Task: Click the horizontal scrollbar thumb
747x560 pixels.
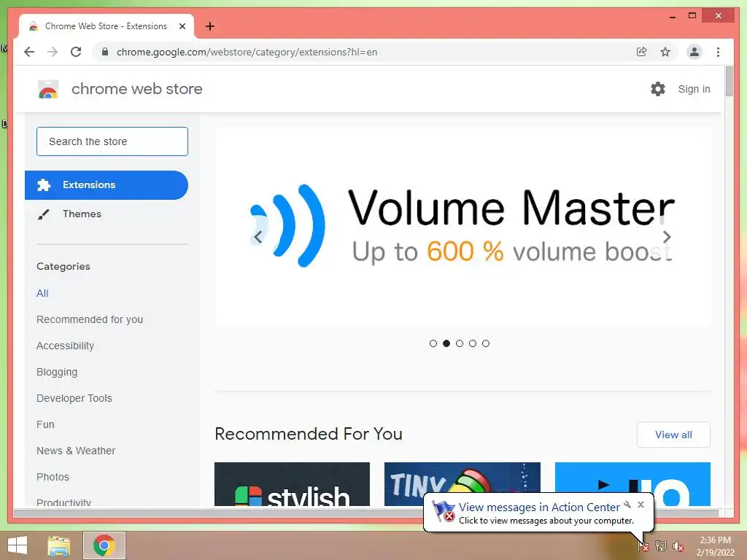Action: [x=366, y=513]
